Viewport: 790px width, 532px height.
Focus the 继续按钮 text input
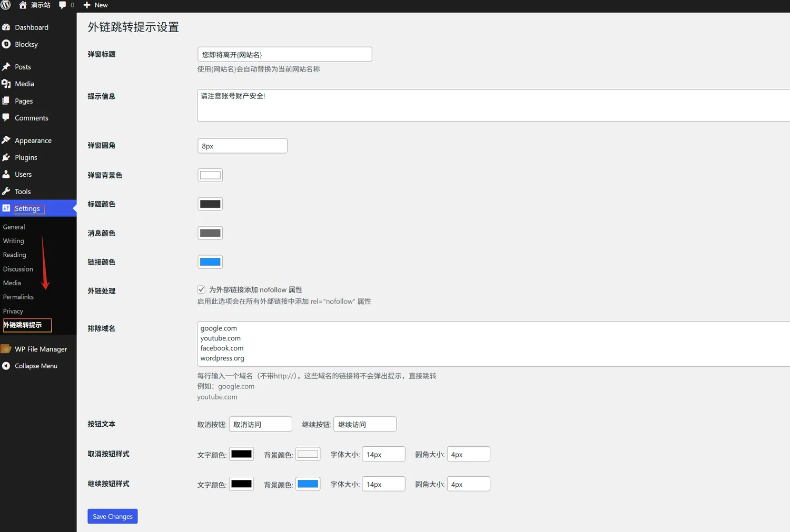tap(365, 424)
